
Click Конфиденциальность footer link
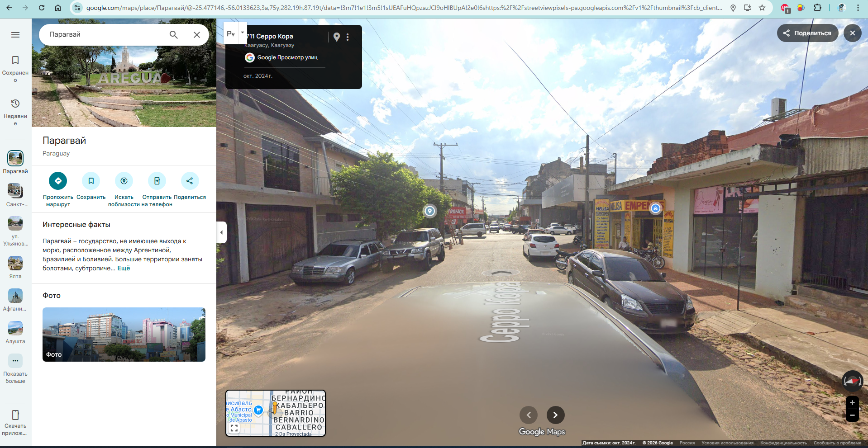(x=783, y=443)
